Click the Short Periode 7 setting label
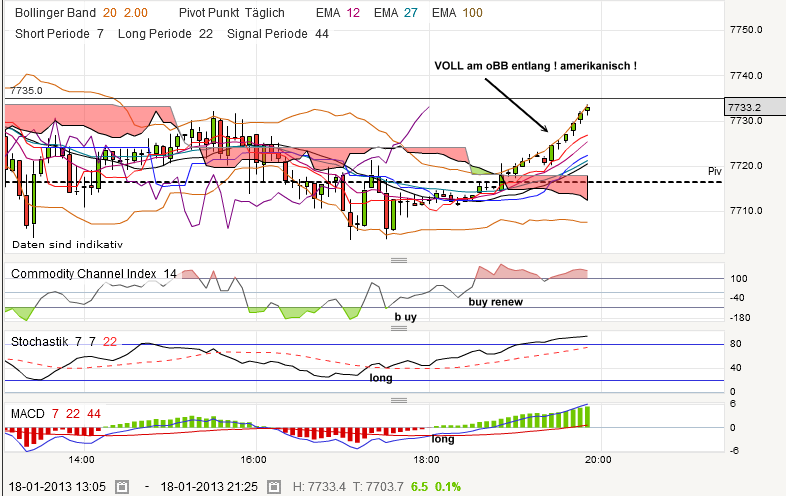The width and height of the screenshot is (786, 496). click(59, 34)
